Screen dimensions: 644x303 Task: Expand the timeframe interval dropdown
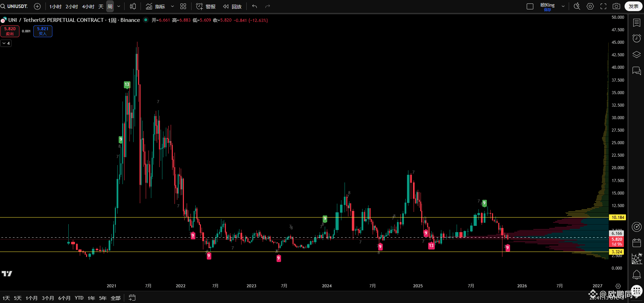[119, 6]
